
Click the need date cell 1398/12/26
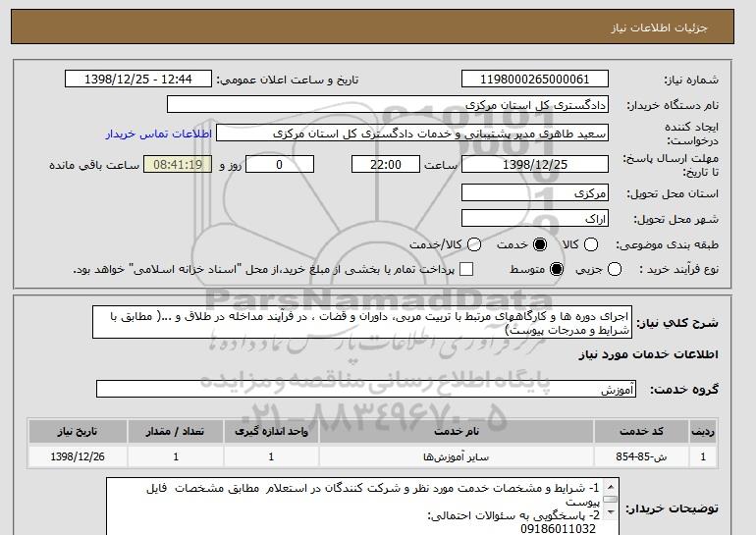tap(78, 456)
